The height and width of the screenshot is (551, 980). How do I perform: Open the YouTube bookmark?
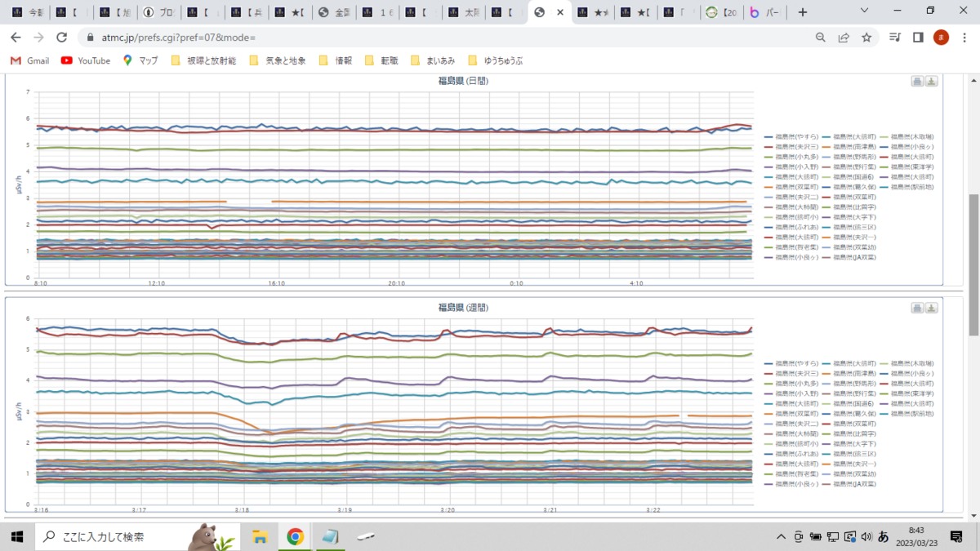tap(86, 60)
